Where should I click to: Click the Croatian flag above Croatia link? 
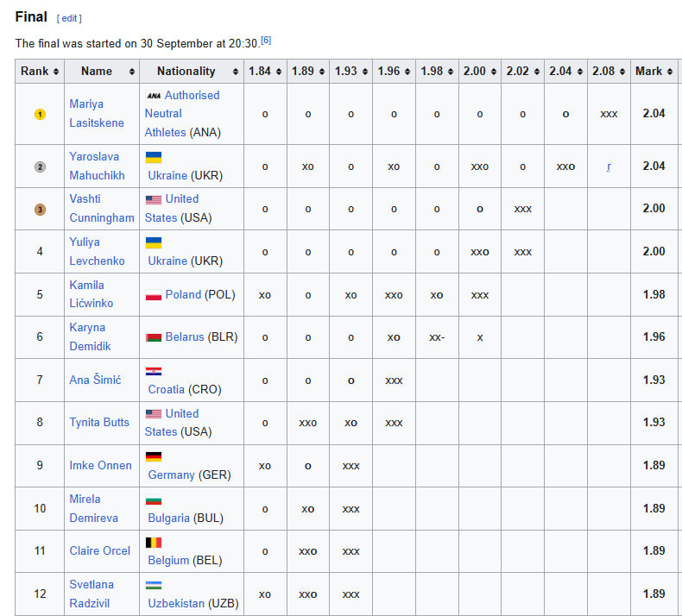(153, 371)
